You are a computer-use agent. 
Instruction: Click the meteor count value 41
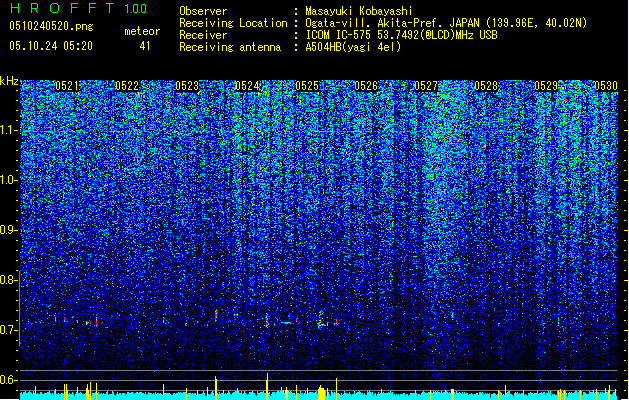point(145,46)
